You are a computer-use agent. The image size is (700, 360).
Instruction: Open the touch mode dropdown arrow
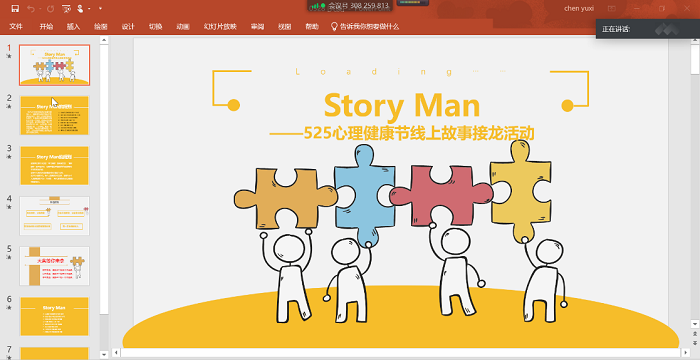(89, 9)
